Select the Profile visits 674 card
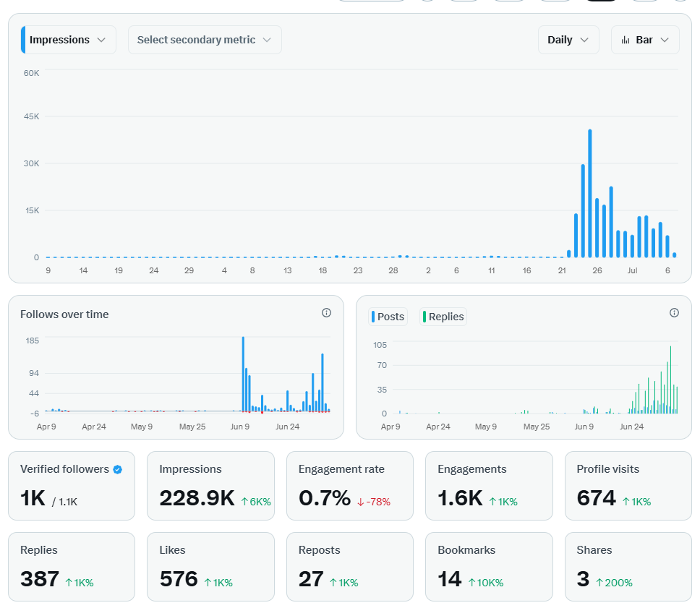 click(628, 486)
